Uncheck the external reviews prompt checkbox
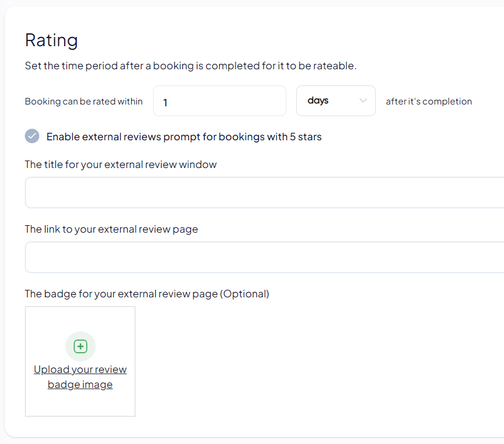The width and height of the screenshot is (504, 444). 32,136
